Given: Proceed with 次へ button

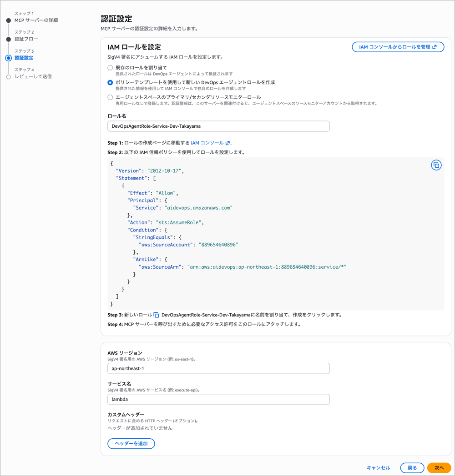Looking at the screenshot, I should click(x=439, y=468).
